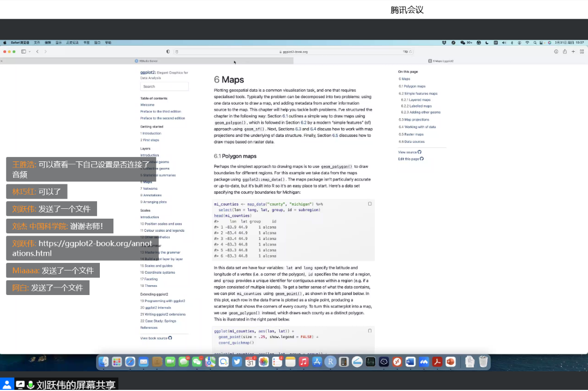Open Finder from the Dock
588x391 pixels.
(103, 362)
